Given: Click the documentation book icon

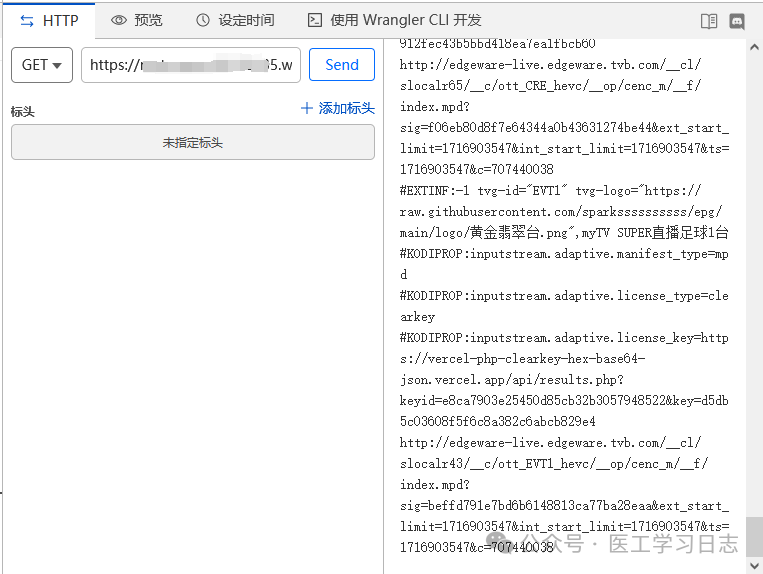Looking at the screenshot, I should click(x=708, y=21).
